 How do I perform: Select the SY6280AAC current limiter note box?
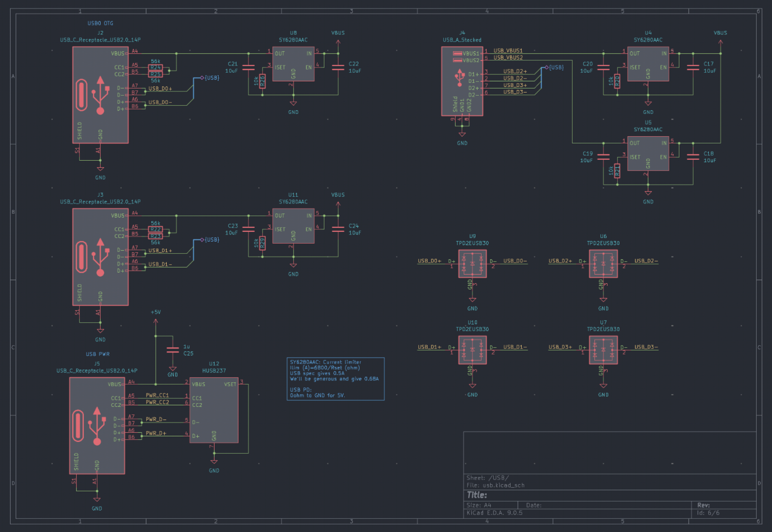tap(335, 379)
